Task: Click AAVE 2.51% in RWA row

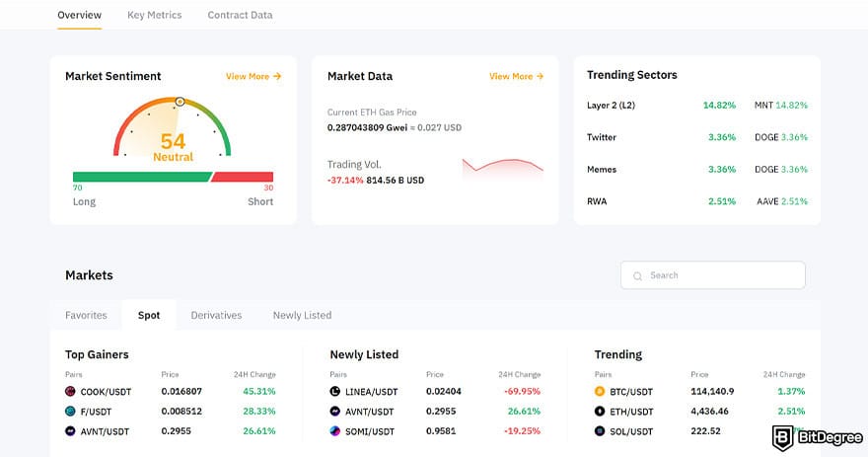Action: 782,201
